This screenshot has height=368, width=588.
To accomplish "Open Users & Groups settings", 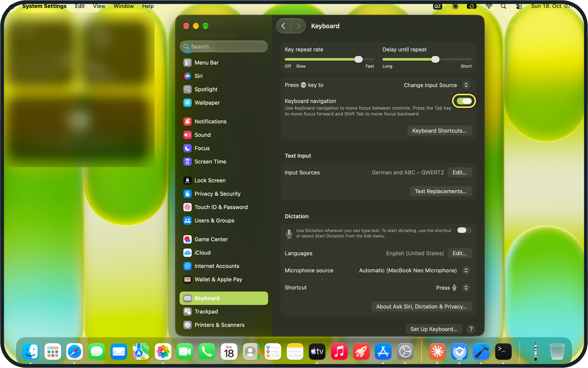I will point(224,221).
